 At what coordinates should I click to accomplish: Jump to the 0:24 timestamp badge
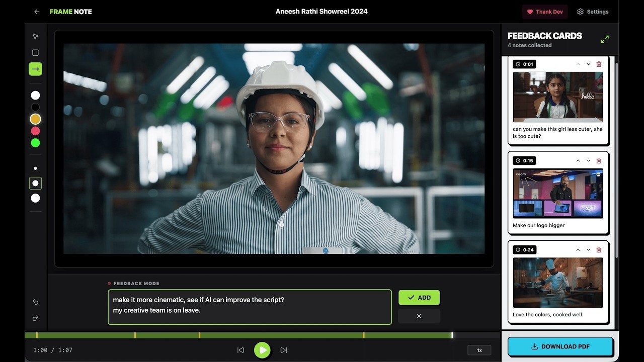pyautogui.click(x=524, y=249)
